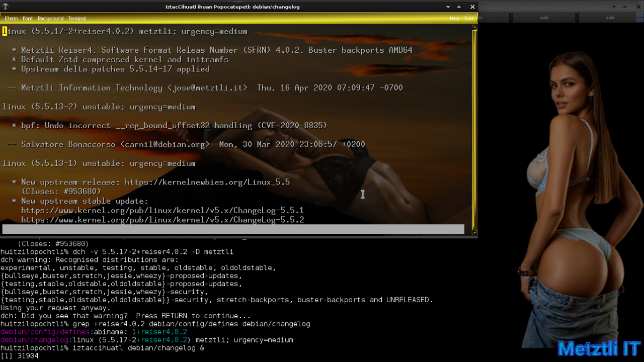Click the '[1] 31904' job output

click(19, 356)
